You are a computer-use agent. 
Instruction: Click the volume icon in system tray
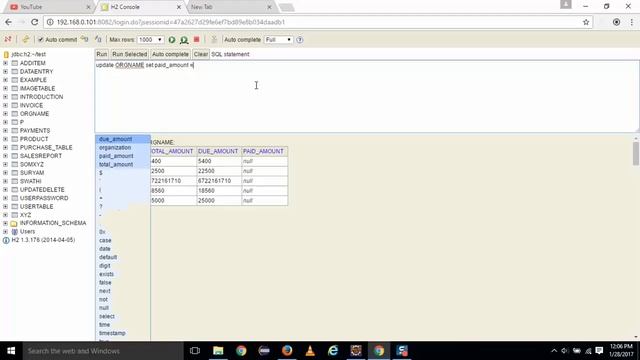(x=564, y=351)
